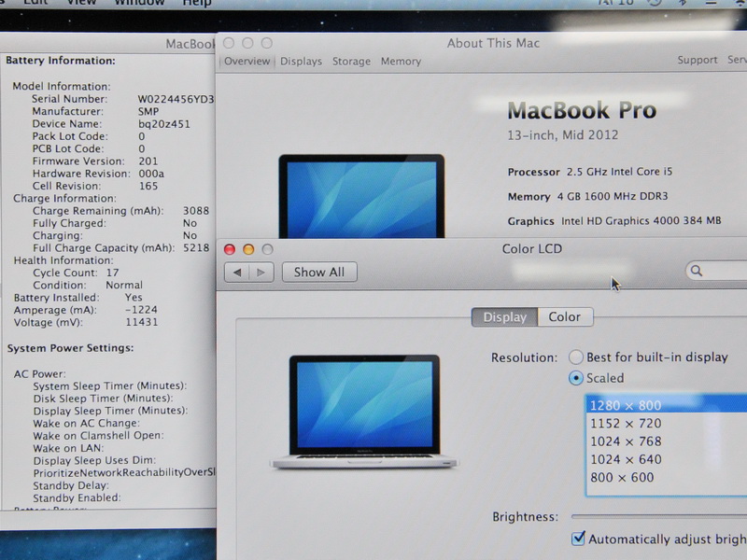Image resolution: width=747 pixels, height=560 pixels.
Task: Click Show All in the Color LCD window
Action: click(319, 272)
